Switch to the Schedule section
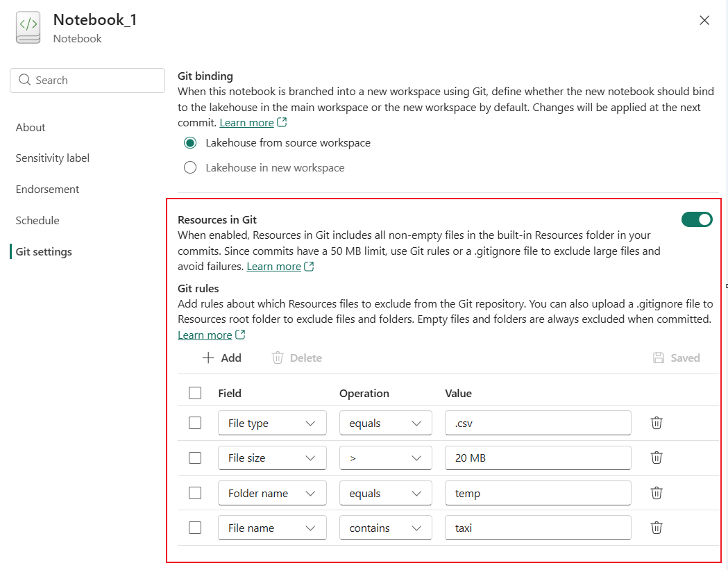The height and width of the screenshot is (570, 728). [x=37, y=221]
